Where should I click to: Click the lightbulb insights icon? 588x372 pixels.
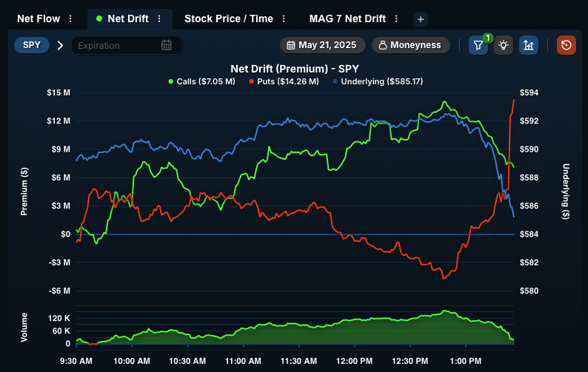point(504,45)
